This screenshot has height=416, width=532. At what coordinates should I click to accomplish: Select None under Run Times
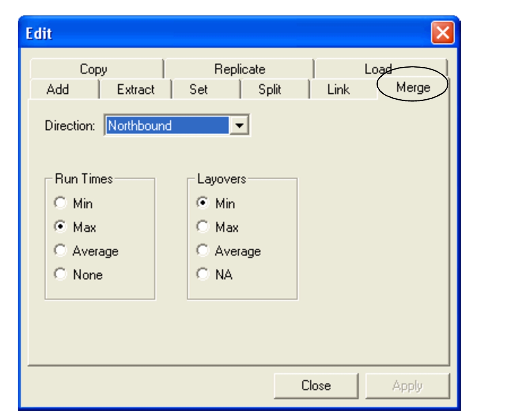(x=60, y=274)
